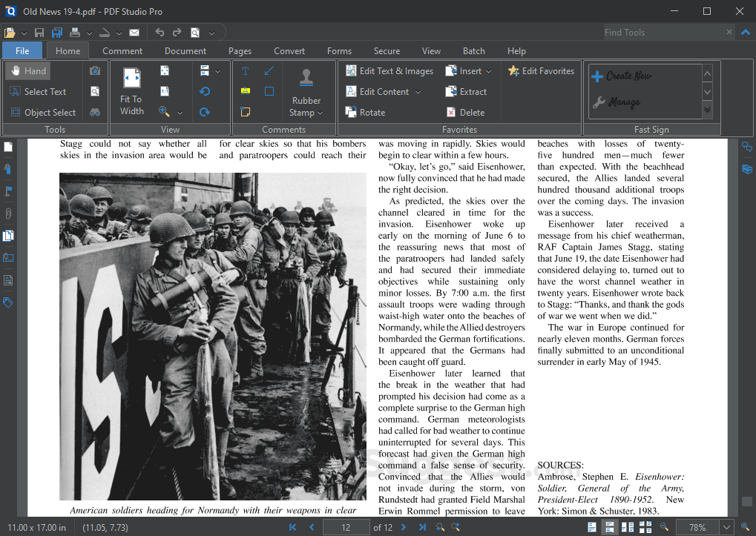Switch to the Comment ribbon tab
This screenshot has width=756, height=536.
tap(122, 50)
